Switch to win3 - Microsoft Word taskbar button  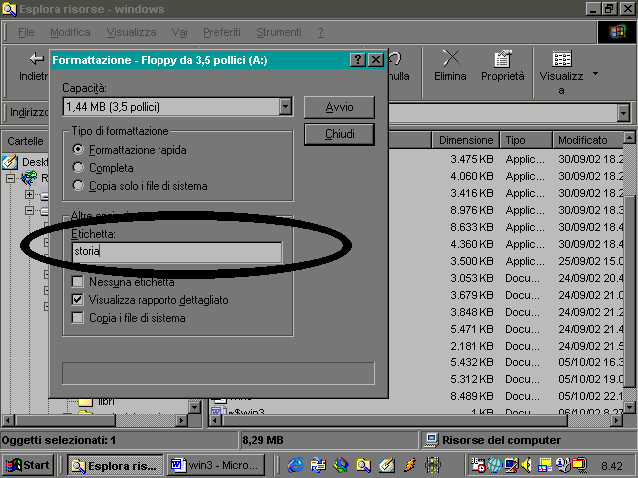tap(215, 465)
